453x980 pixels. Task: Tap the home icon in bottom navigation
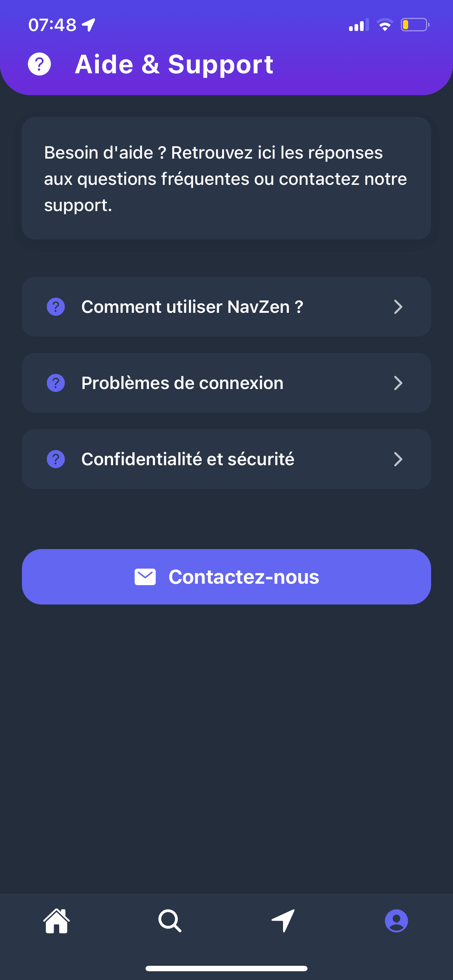coord(57,921)
